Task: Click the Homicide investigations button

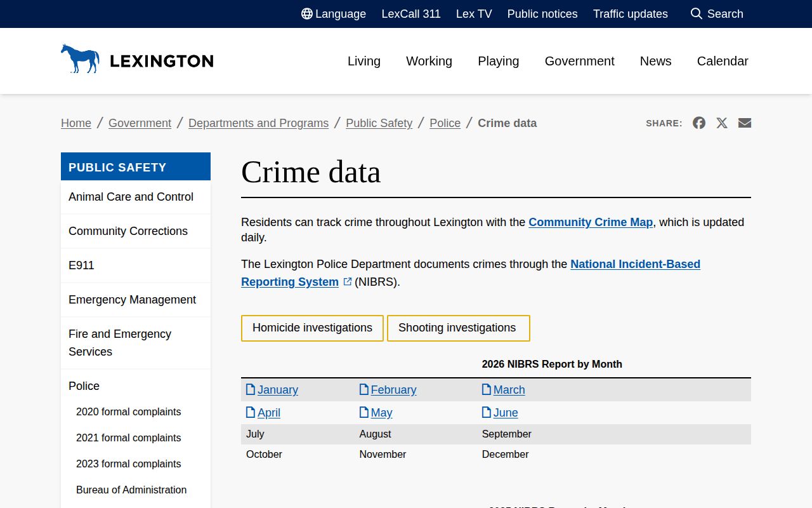Action: 312,328
